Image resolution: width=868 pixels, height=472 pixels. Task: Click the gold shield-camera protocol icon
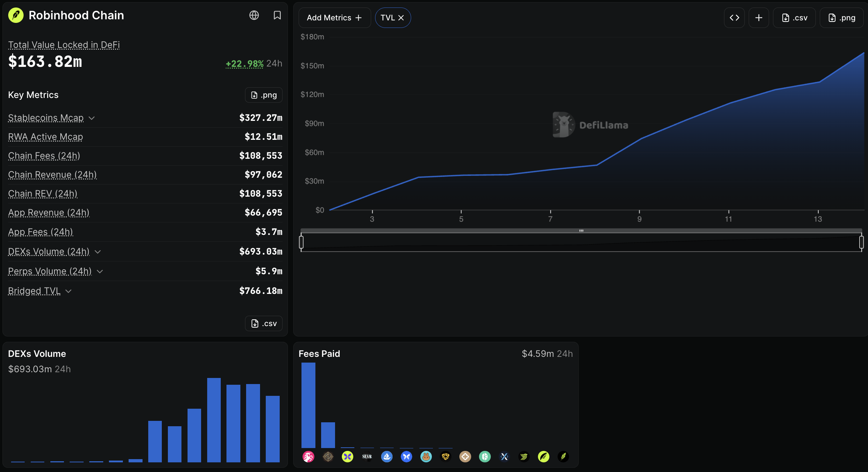(445, 457)
